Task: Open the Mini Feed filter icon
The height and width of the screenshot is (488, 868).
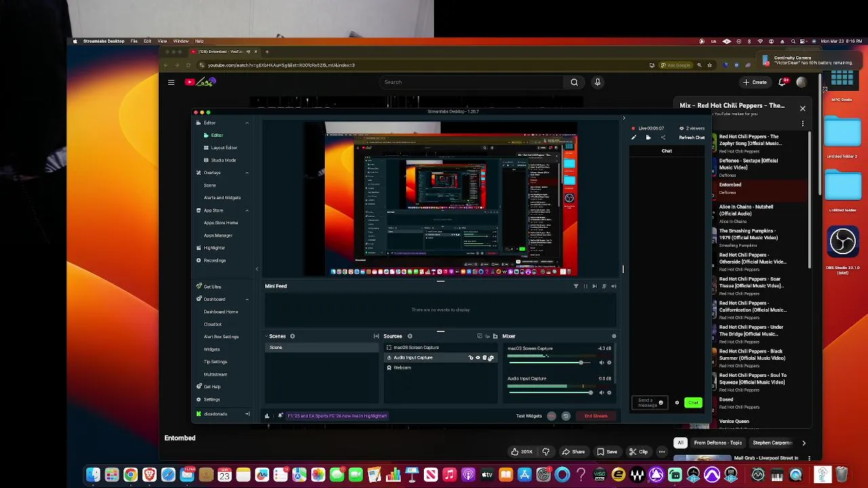Action: pyautogui.click(x=576, y=286)
